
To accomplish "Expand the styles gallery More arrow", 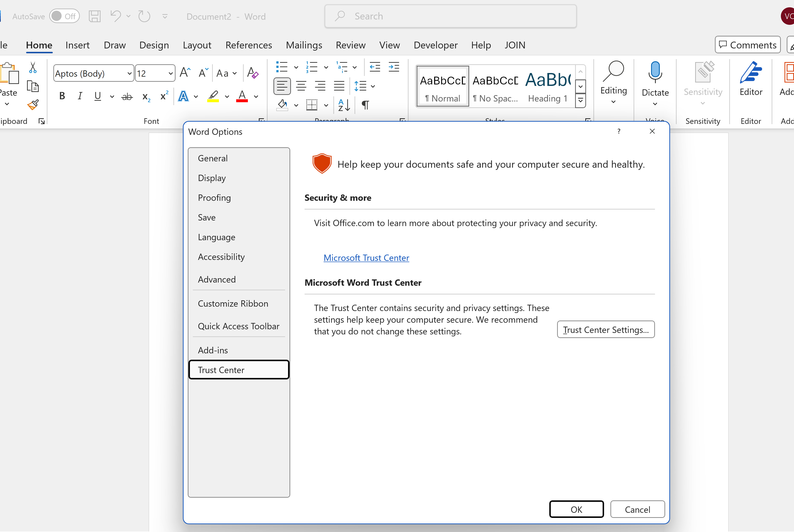I will click(x=580, y=101).
